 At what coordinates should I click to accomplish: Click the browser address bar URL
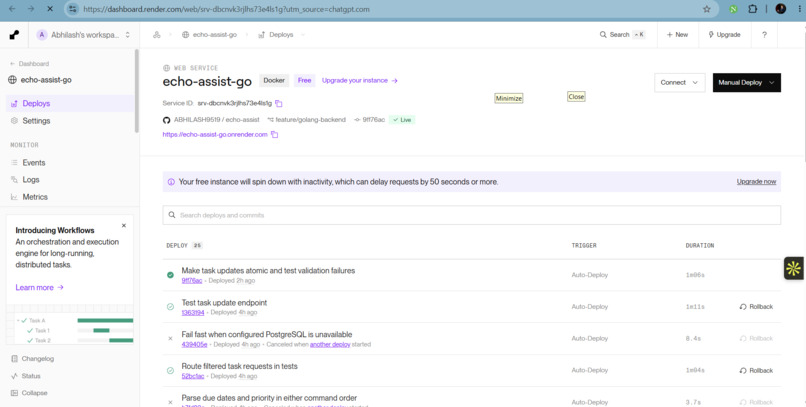[x=226, y=9]
